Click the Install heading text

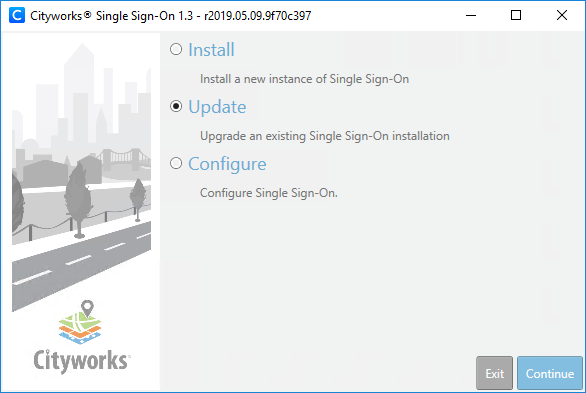[x=211, y=50]
